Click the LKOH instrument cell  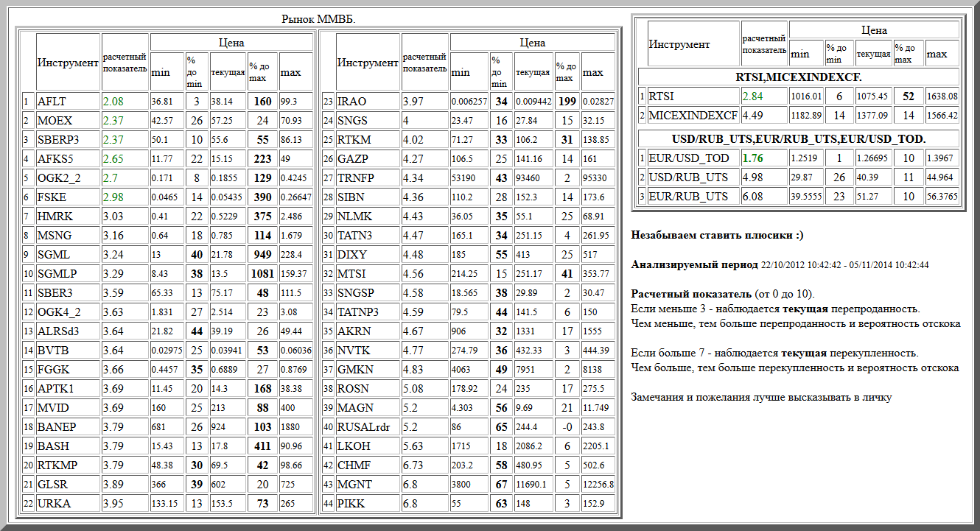pos(352,446)
